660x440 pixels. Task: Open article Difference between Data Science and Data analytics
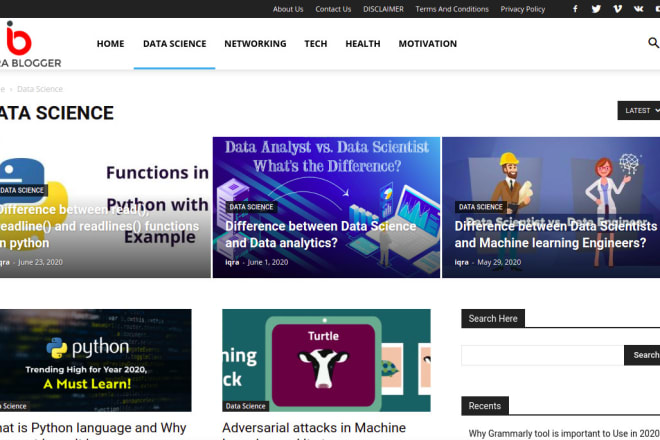321,234
